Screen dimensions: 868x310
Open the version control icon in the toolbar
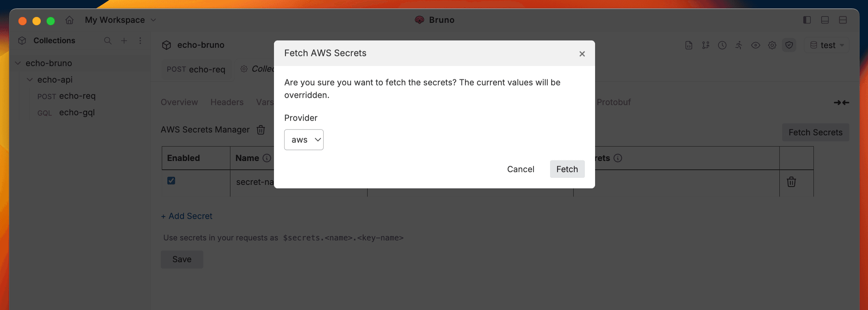(x=706, y=45)
